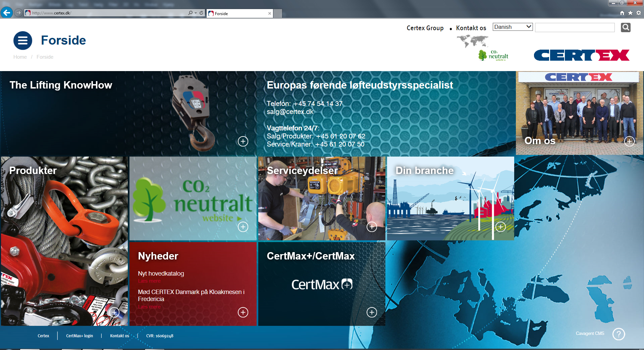Select the Forside browser tab
Viewport: 644px width, 350px height.
(240, 13)
